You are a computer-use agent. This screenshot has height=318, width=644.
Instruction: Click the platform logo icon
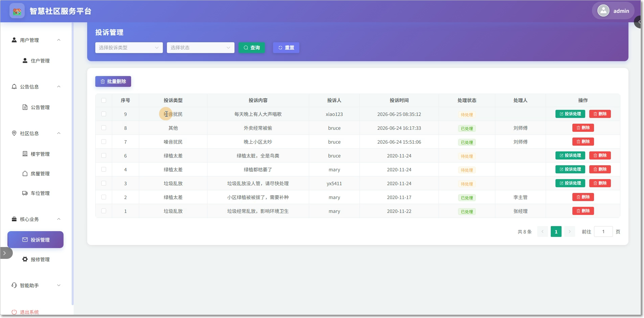click(x=17, y=11)
